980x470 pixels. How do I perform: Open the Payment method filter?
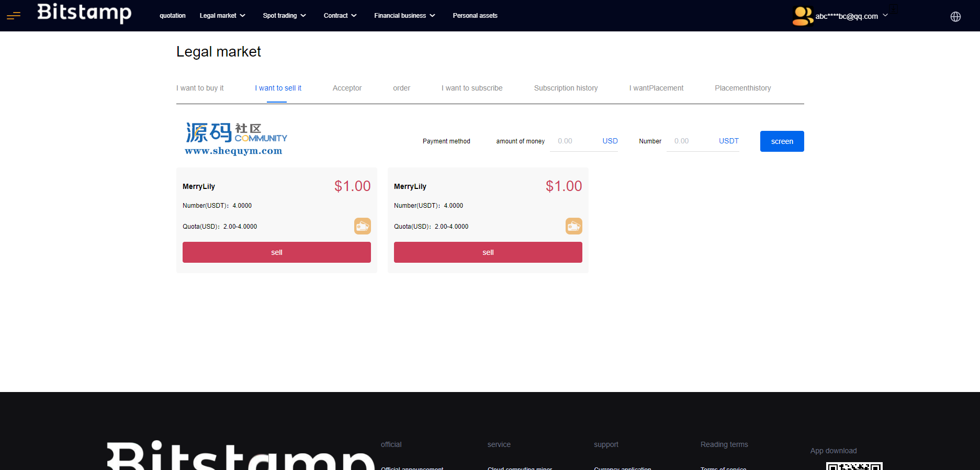click(x=446, y=141)
